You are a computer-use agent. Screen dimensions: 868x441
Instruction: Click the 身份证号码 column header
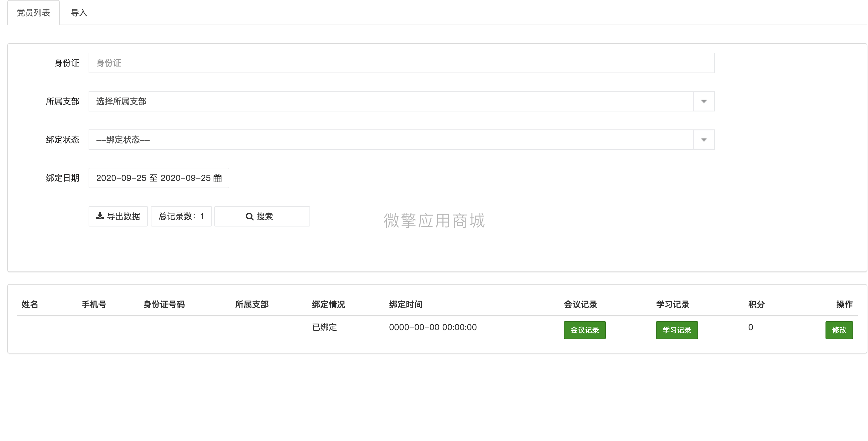(164, 304)
